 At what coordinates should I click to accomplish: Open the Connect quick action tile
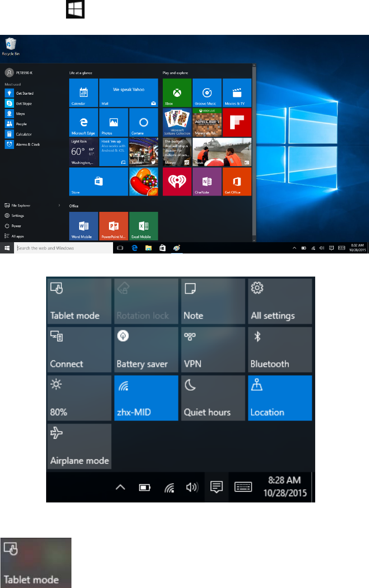pos(79,349)
